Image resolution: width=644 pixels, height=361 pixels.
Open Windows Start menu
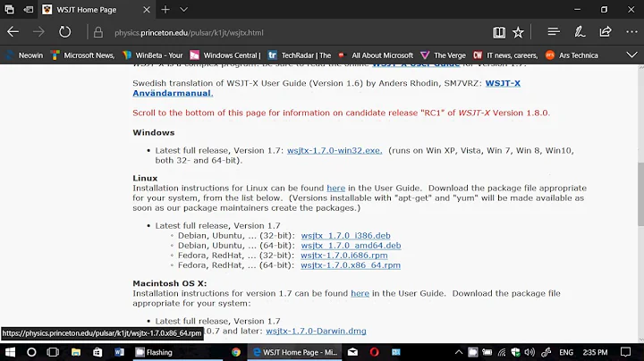[x=10, y=352]
